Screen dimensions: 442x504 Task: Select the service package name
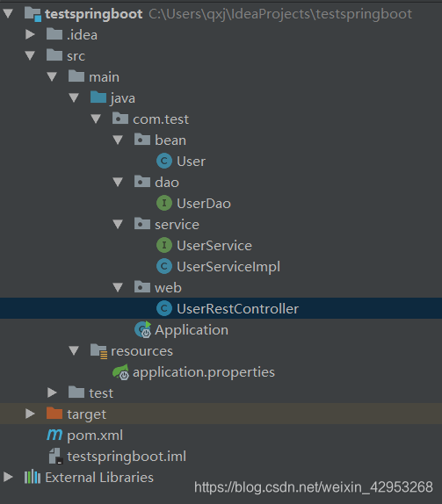[x=177, y=225]
